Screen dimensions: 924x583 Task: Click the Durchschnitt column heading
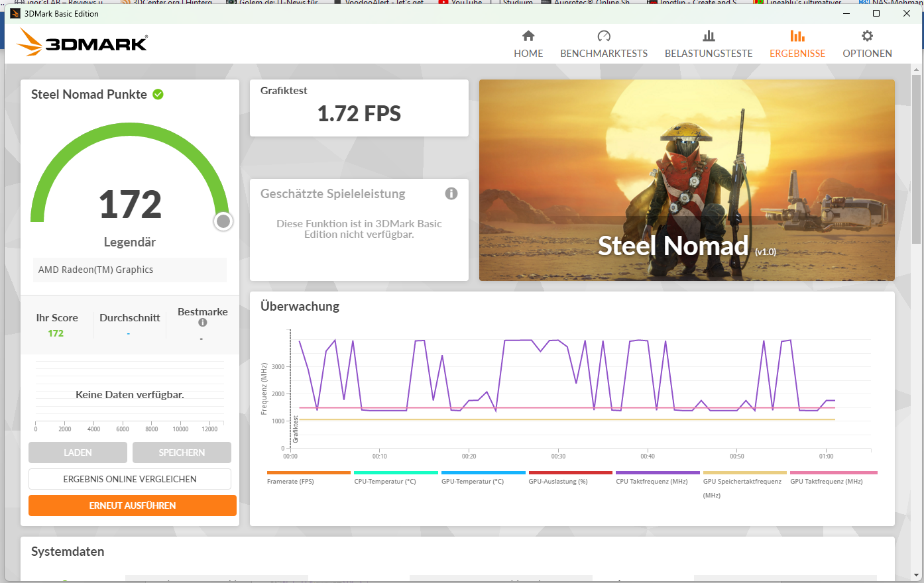pos(130,317)
